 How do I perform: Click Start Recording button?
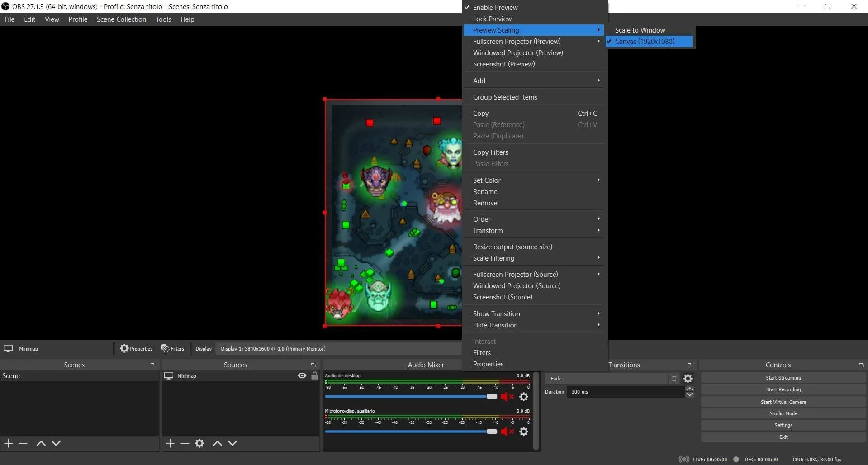point(783,389)
